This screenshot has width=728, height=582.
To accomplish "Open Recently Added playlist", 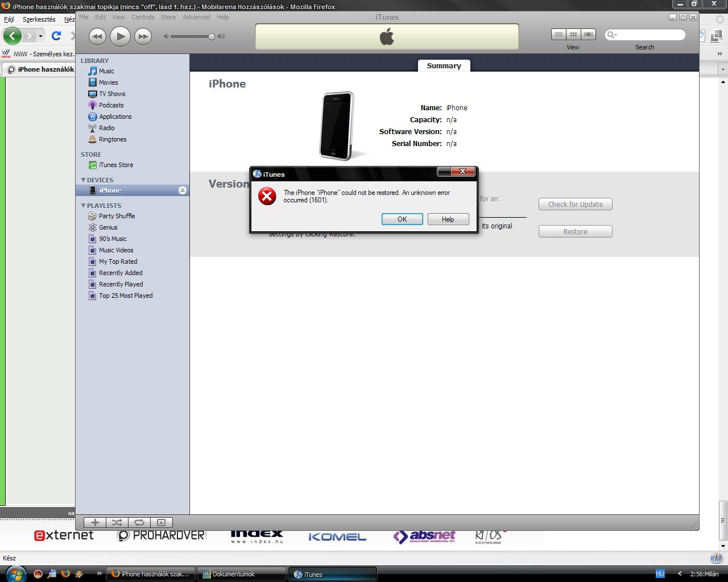I will [x=120, y=273].
